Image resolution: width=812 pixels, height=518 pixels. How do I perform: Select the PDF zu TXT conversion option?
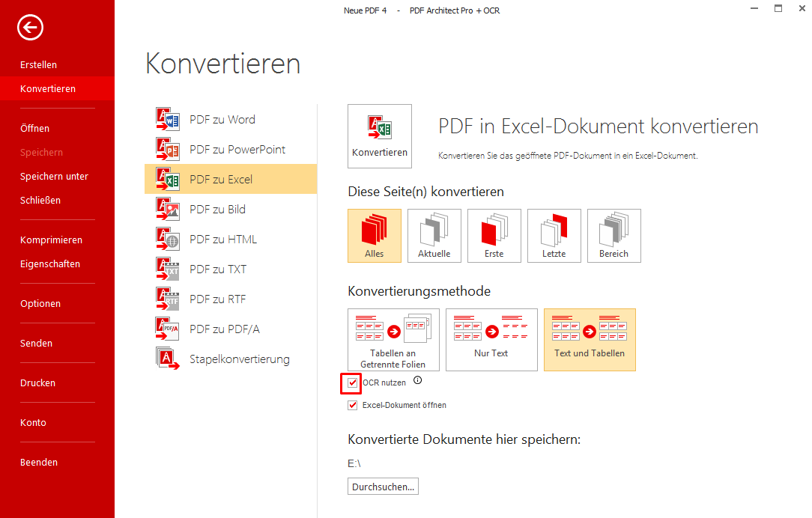pos(231,269)
